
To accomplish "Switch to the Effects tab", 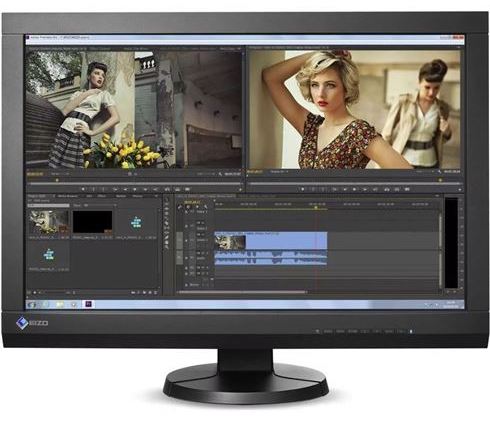I will click(101, 196).
